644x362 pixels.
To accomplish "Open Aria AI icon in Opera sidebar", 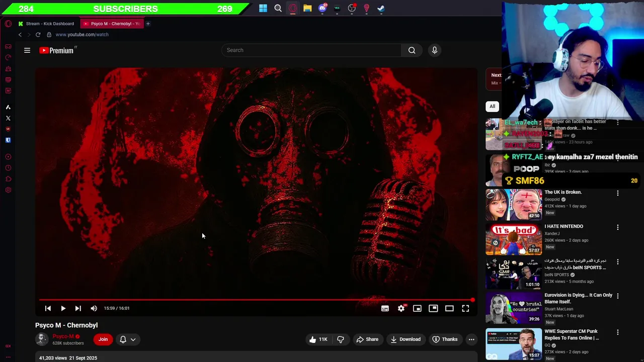I will tap(8, 107).
